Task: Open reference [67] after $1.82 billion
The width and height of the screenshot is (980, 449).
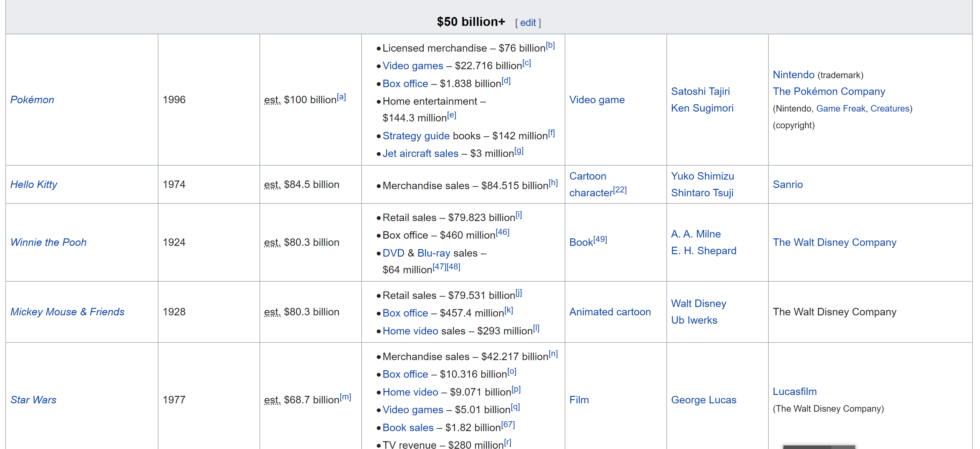Action: pyautogui.click(x=508, y=425)
